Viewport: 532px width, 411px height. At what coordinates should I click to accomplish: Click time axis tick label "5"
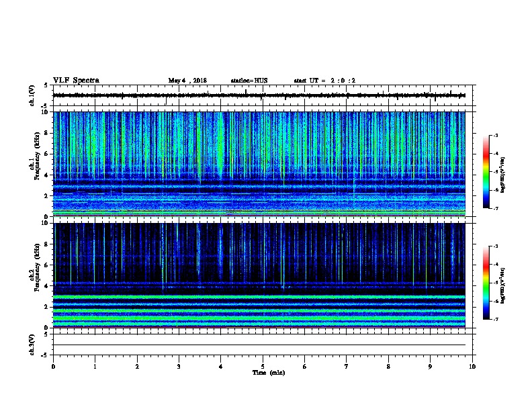(263, 367)
